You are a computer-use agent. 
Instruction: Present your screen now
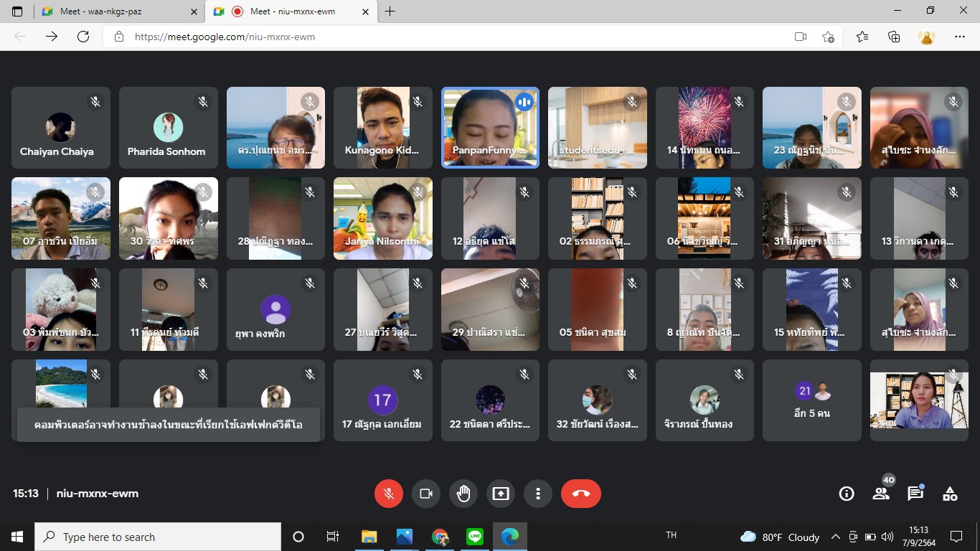[x=501, y=494]
